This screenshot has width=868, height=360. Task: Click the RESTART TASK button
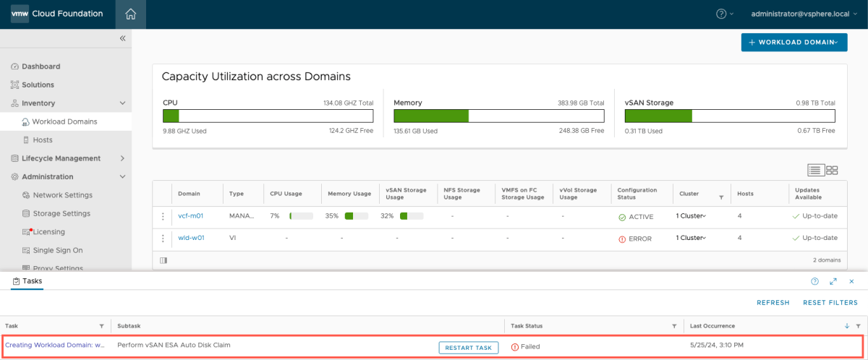[469, 348]
